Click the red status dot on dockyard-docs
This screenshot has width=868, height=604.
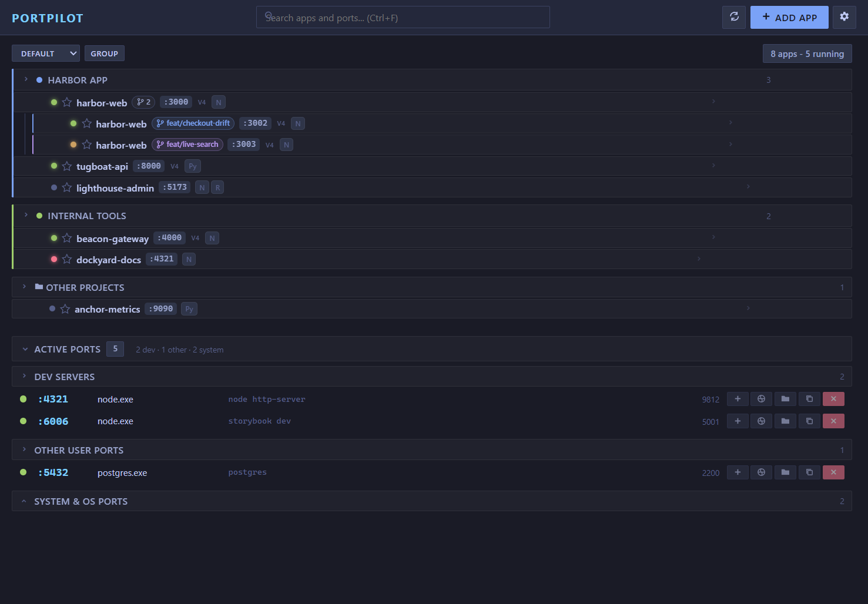point(54,259)
